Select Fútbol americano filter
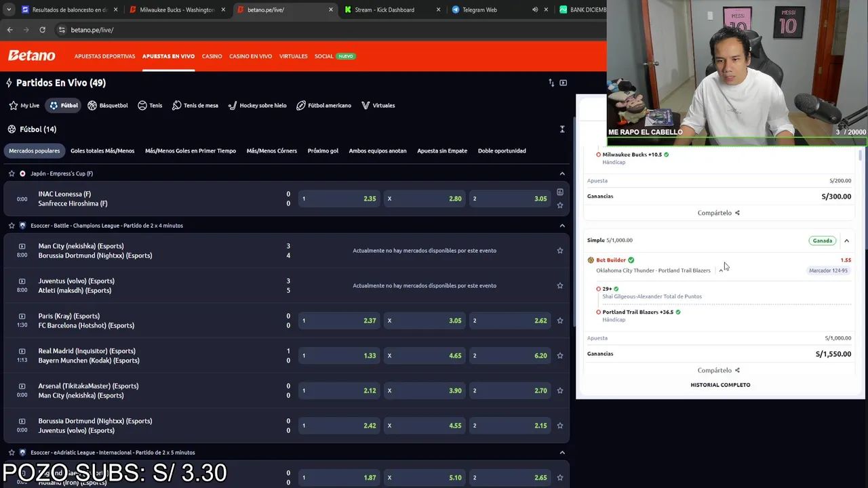 tap(324, 106)
